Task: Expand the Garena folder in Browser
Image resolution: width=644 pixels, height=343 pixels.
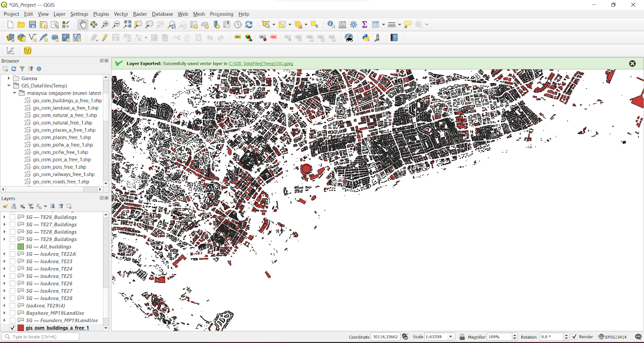Action: point(9,79)
